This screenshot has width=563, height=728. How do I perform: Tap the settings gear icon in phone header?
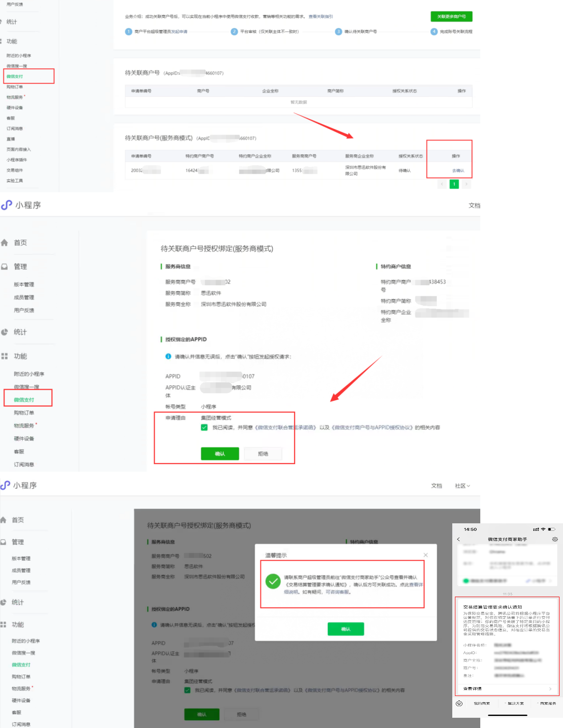coord(555,539)
